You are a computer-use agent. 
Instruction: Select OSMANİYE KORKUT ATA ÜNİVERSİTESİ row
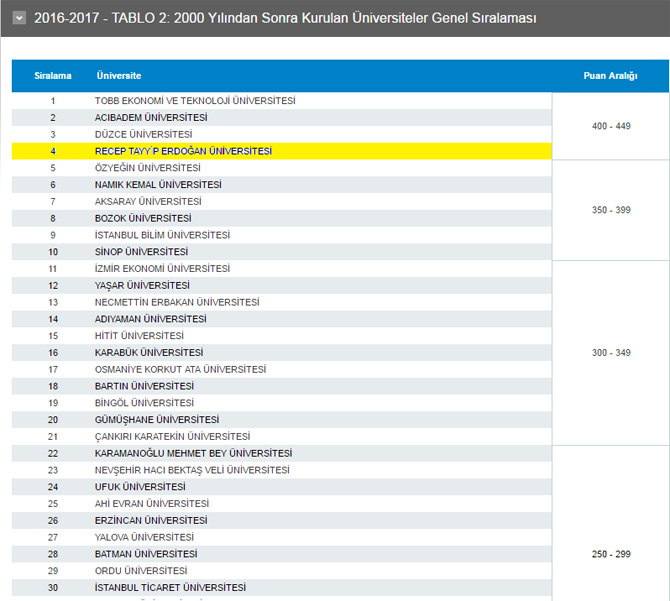click(282, 369)
